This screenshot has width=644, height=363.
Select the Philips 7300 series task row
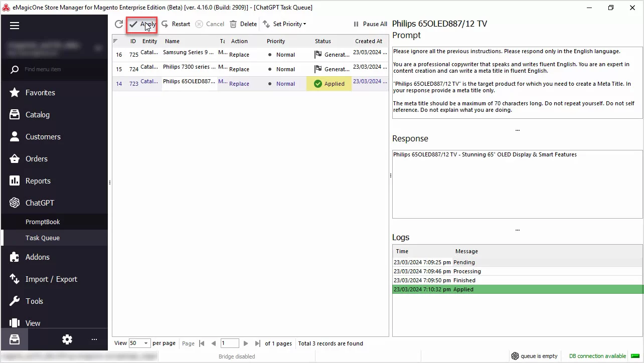[x=250, y=69]
